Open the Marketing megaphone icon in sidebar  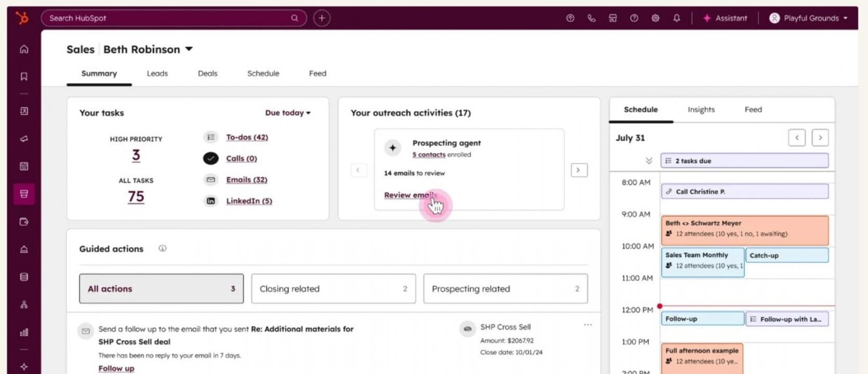tap(24, 139)
